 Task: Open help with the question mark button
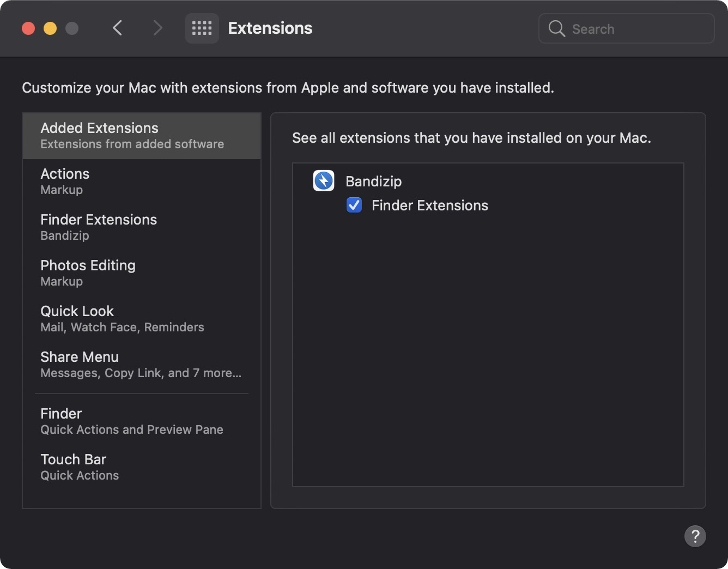click(695, 536)
